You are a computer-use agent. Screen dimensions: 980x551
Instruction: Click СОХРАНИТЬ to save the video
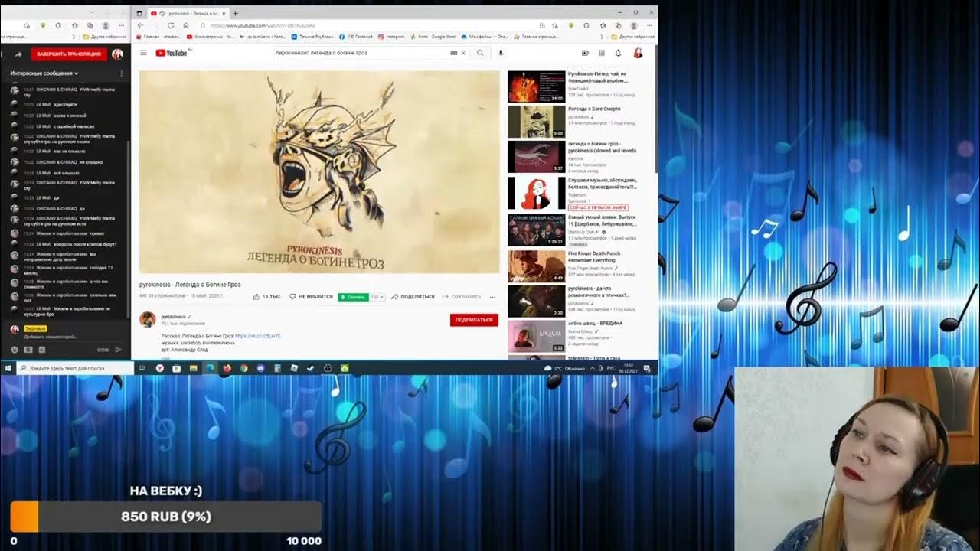[462, 296]
